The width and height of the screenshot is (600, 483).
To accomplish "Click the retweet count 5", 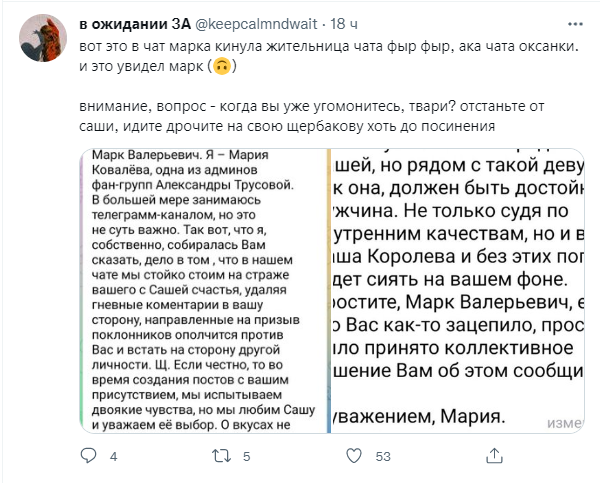I will click(246, 457).
